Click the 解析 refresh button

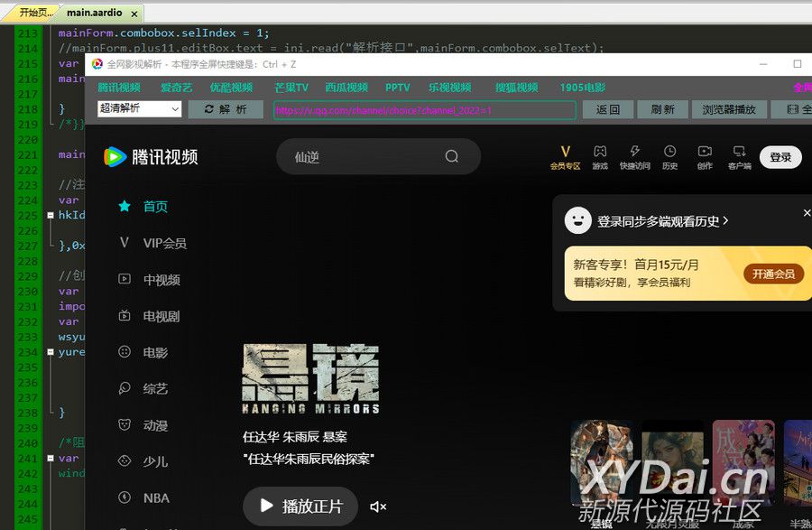tap(226, 109)
